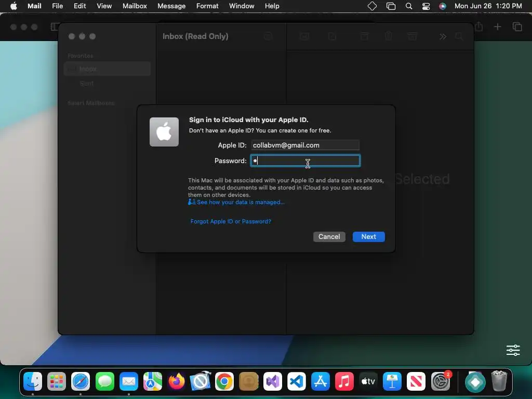532x399 pixels.
Task: Open Music from the Dock
Action: [344, 381]
